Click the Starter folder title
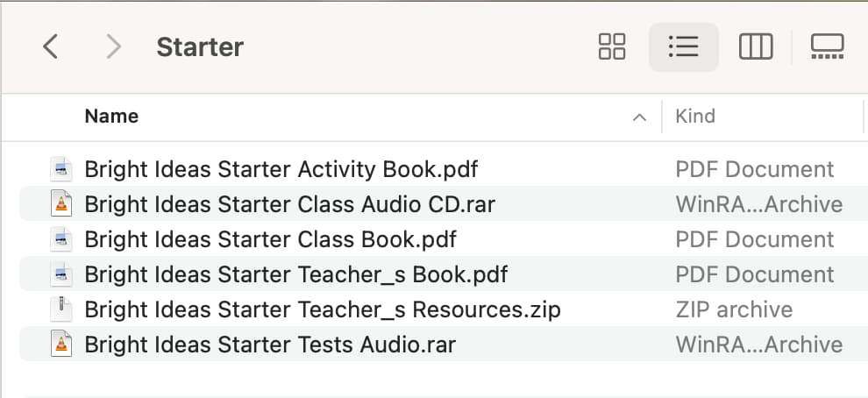868x398 pixels. pyautogui.click(x=200, y=47)
